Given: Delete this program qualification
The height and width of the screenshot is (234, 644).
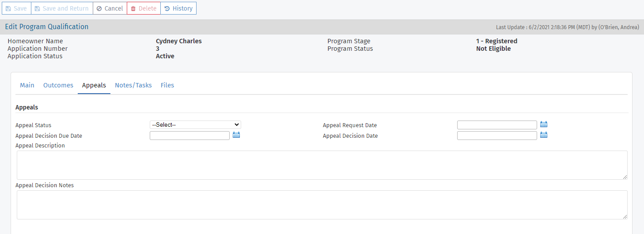Looking at the screenshot, I should pyautogui.click(x=144, y=8).
